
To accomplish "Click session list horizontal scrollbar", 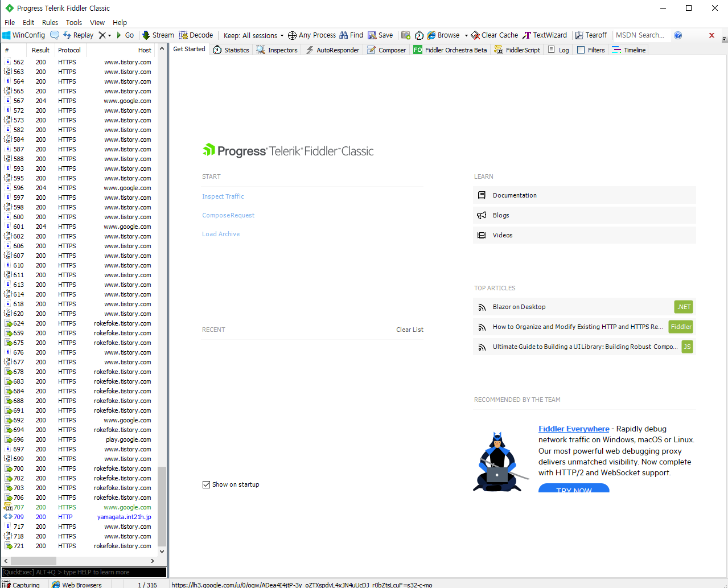I will pyautogui.click(x=32, y=561).
